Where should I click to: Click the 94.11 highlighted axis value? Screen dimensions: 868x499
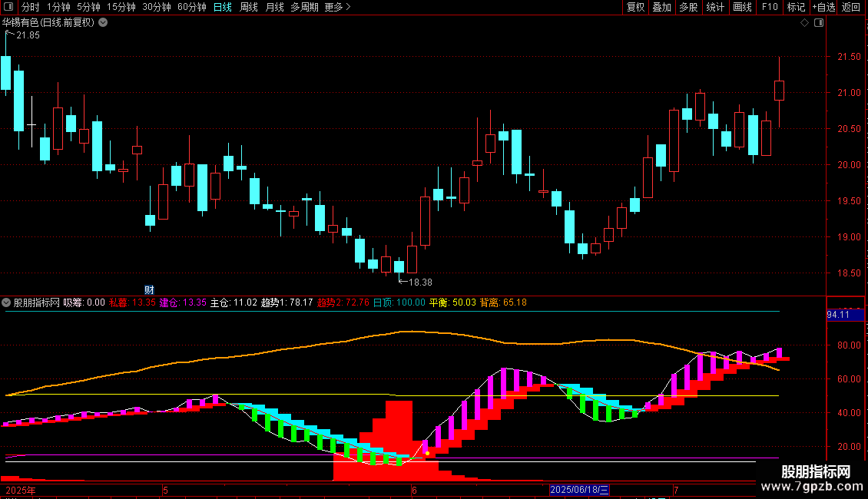pyautogui.click(x=845, y=315)
